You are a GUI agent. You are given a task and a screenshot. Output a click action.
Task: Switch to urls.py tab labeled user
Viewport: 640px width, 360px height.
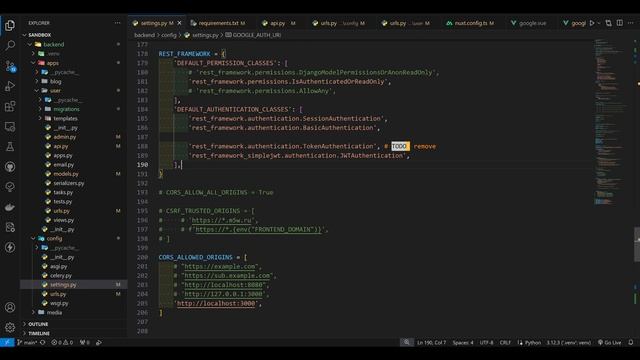tap(405, 23)
